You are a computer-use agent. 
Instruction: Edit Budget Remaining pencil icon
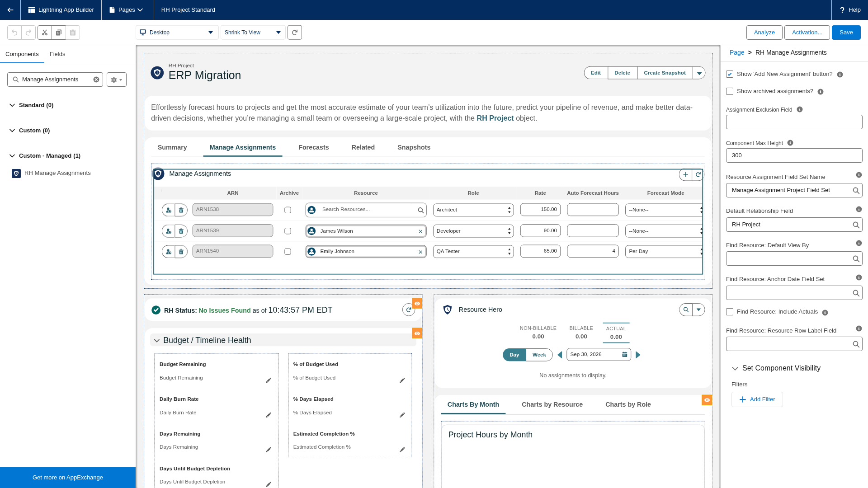click(269, 380)
